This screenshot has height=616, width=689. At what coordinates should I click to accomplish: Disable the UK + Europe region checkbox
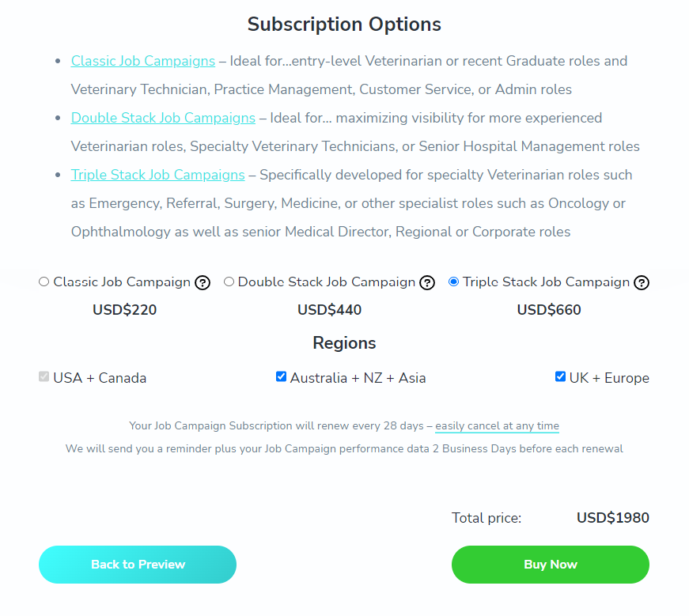pos(560,376)
